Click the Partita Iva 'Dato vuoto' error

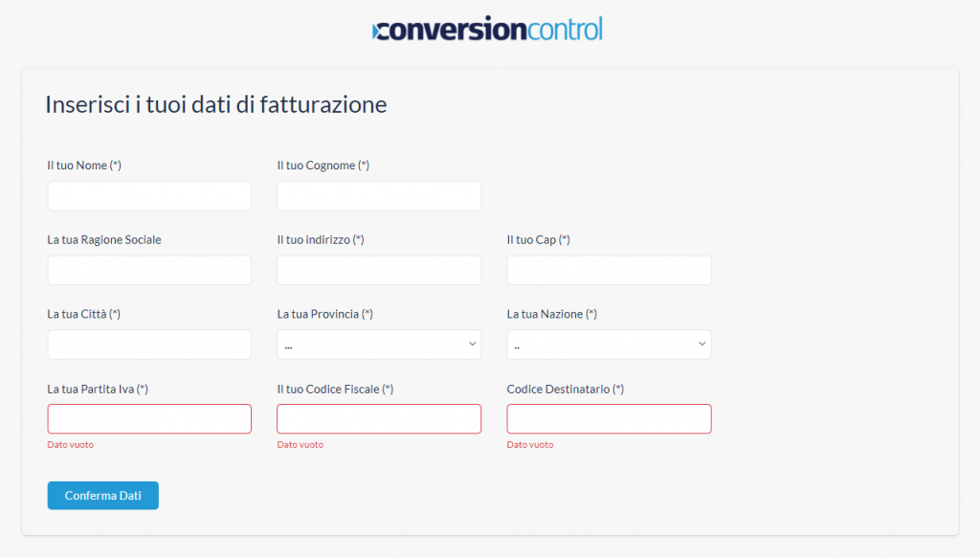pyautogui.click(x=71, y=445)
